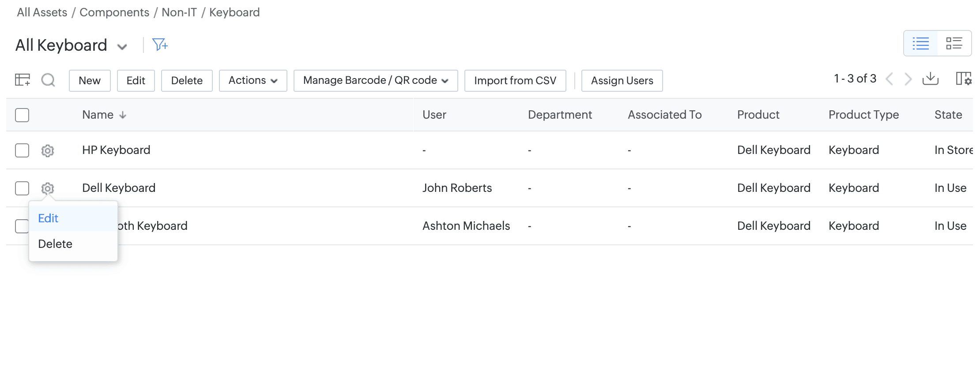Click the gear icon for HP Keyboard

click(x=48, y=150)
